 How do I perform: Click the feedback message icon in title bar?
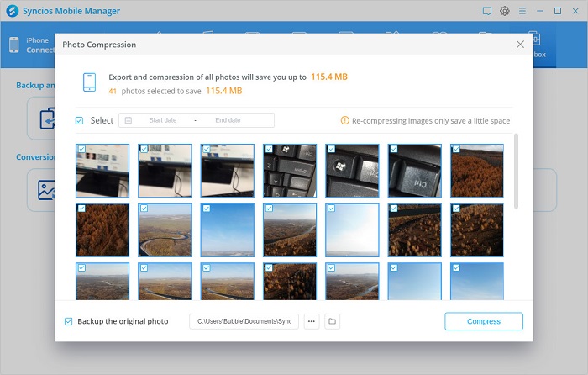(486, 11)
